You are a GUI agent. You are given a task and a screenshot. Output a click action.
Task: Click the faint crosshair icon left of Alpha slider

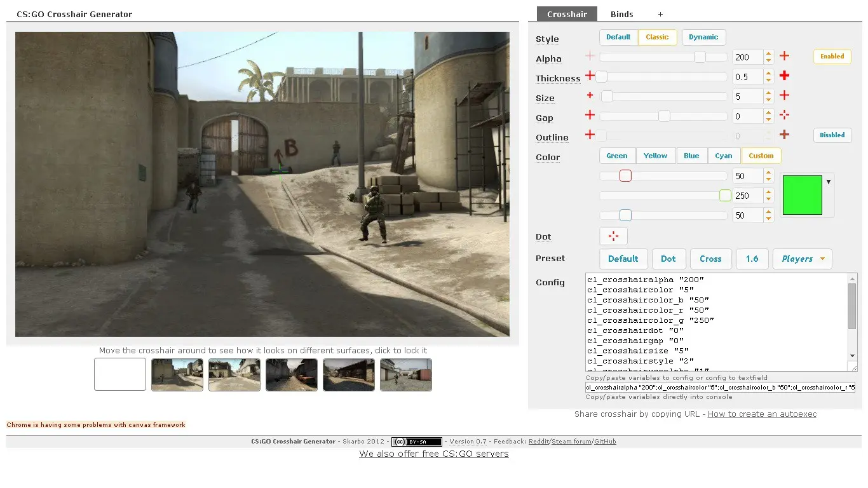[x=590, y=57]
